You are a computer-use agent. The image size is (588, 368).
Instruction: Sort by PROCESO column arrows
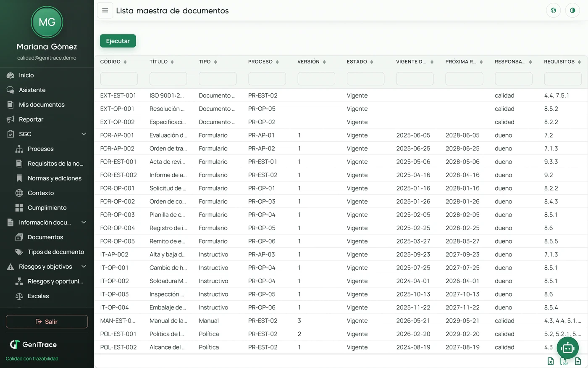[x=277, y=62]
